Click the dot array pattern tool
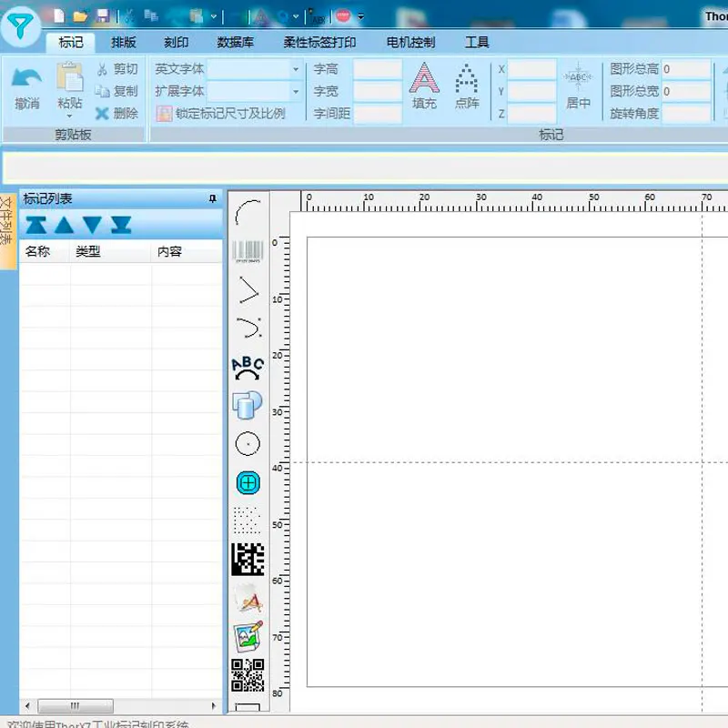The image size is (728, 728). tap(247, 521)
